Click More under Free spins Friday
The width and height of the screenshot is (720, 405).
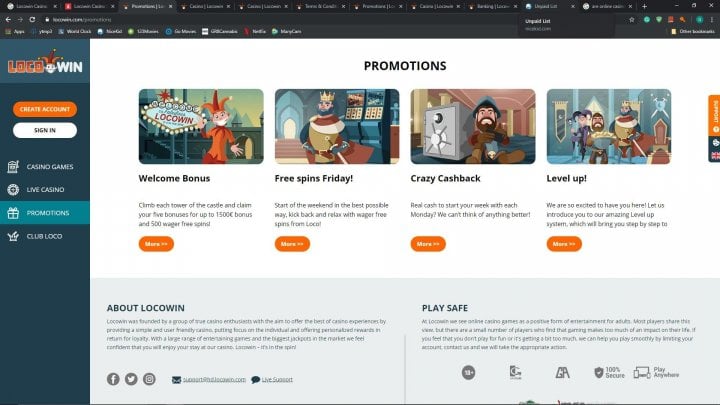pos(292,244)
